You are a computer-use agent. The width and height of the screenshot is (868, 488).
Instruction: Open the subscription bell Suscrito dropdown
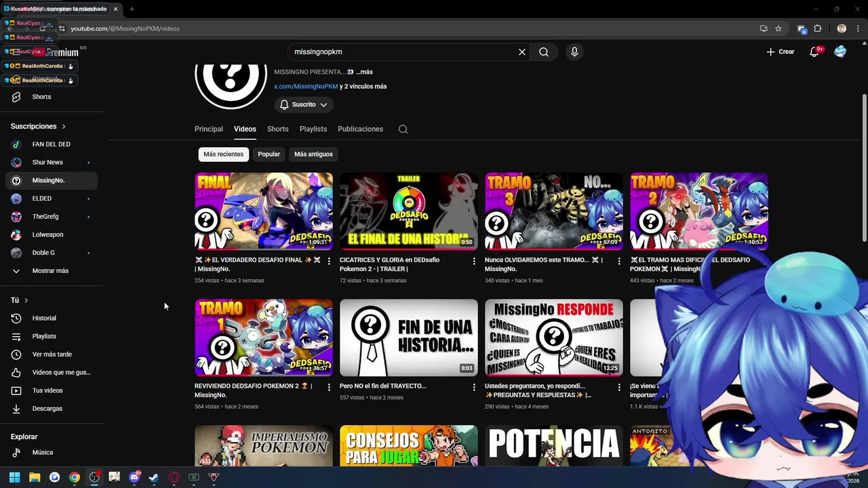304,104
